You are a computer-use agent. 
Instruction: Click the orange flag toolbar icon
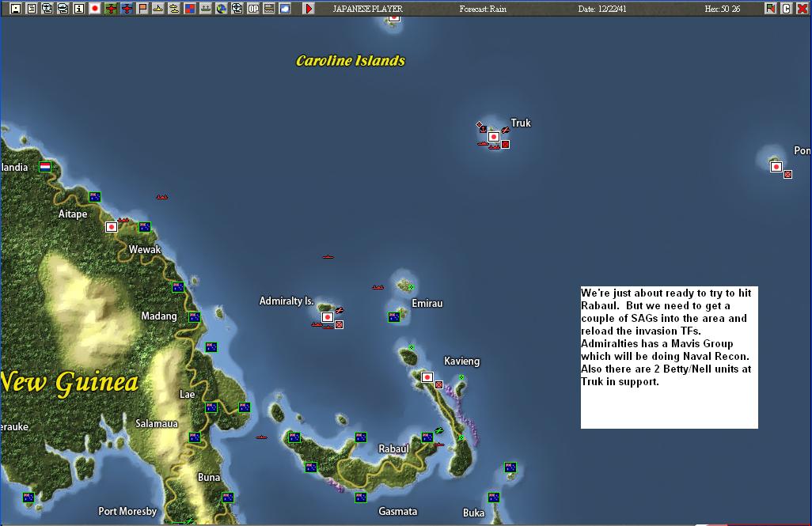(142, 8)
